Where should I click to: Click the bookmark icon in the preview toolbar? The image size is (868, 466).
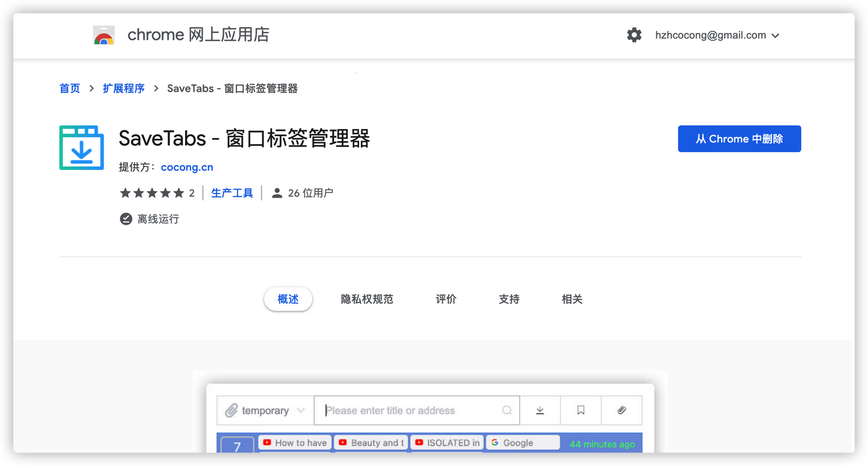coord(580,410)
